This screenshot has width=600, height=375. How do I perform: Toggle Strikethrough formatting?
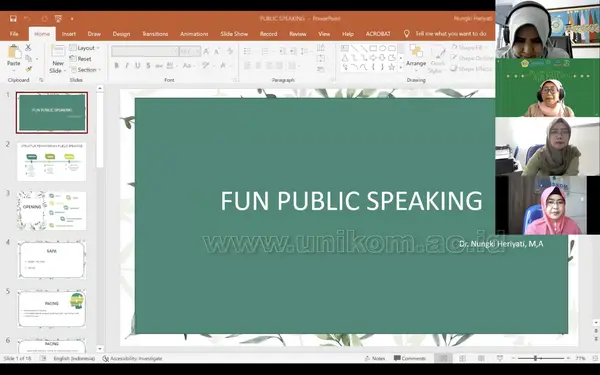[158, 66]
